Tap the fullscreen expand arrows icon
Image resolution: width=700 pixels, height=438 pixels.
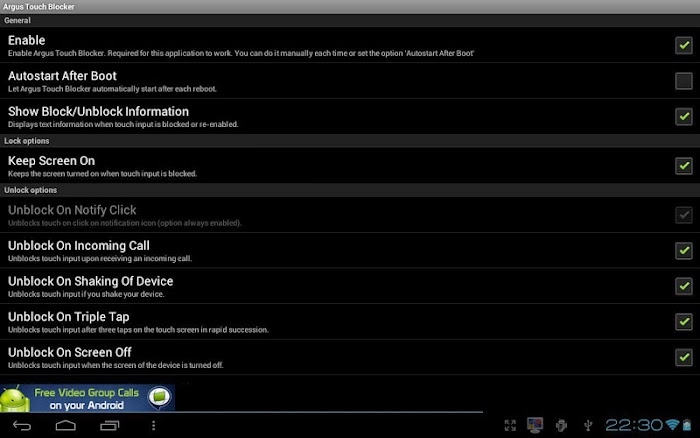[x=510, y=425]
